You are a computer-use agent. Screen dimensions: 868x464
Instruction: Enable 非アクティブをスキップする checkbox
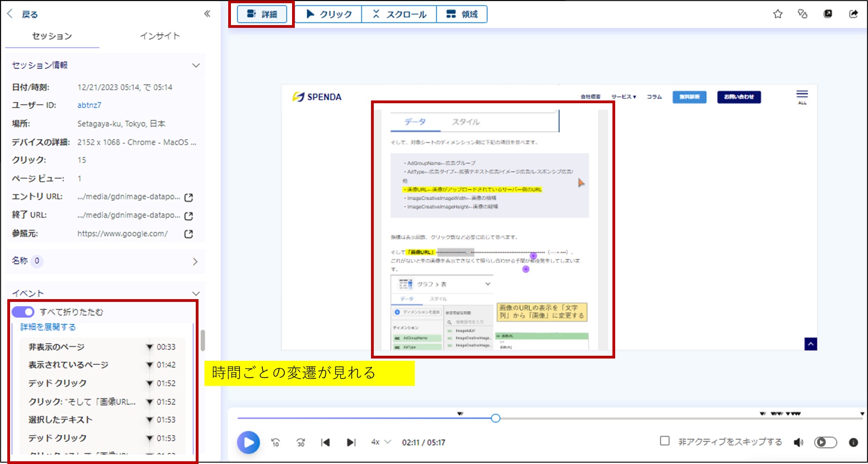point(665,441)
